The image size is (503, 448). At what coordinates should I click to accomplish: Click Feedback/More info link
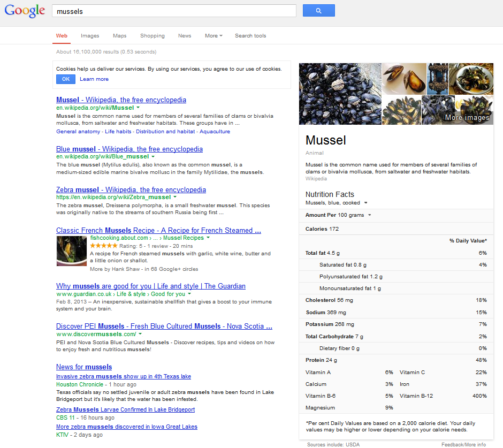tap(463, 444)
